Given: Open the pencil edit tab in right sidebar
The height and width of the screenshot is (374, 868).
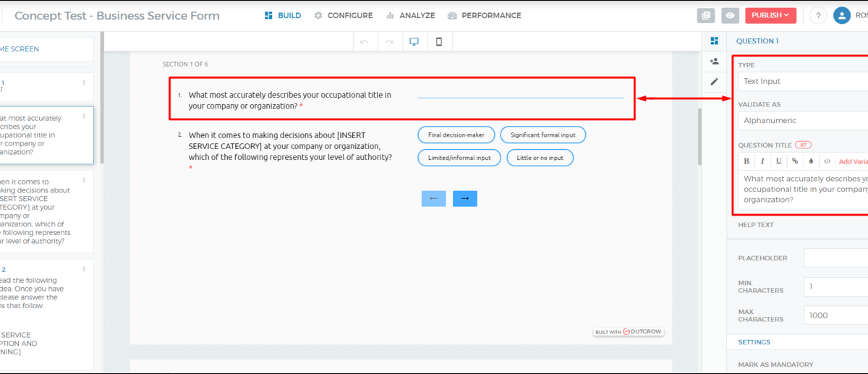Looking at the screenshot, I should 714,82.
